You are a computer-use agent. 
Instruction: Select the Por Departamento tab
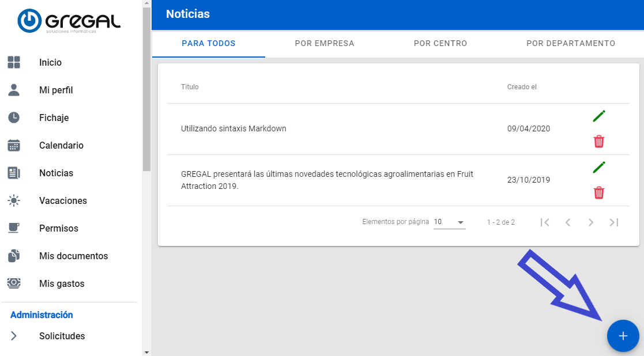570,43
